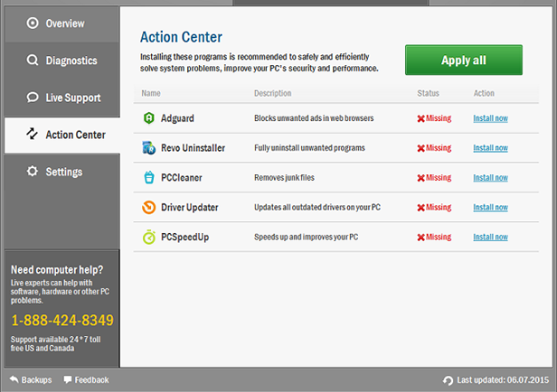This screenshot has width=557, height=392.
Task: Click 'Blocks unwanted ads in web browsers' text
Action: pos(314,118)
